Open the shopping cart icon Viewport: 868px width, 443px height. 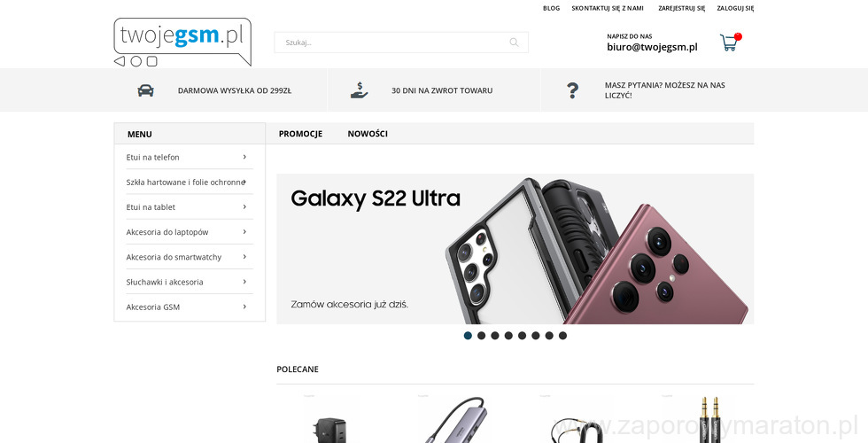pos(730,43)
